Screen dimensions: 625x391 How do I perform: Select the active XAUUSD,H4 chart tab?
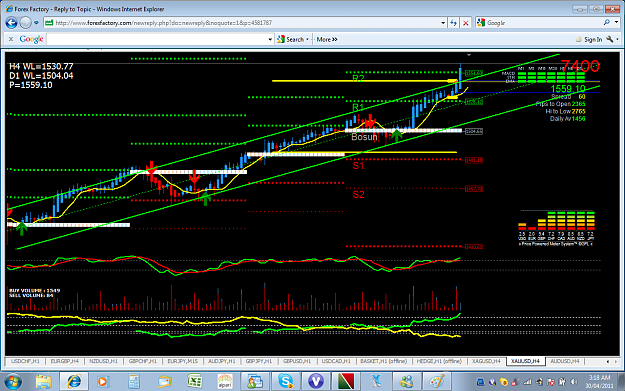pyautogui.click(x=525, y=361)
